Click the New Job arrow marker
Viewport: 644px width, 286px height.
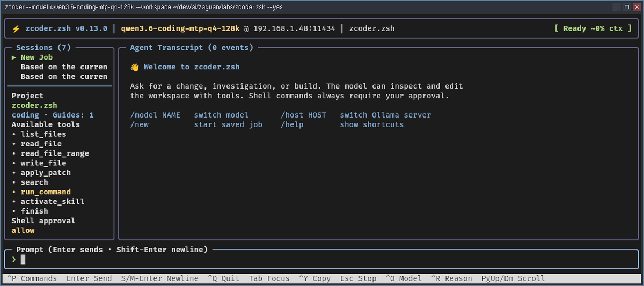[x=14, y=57]
